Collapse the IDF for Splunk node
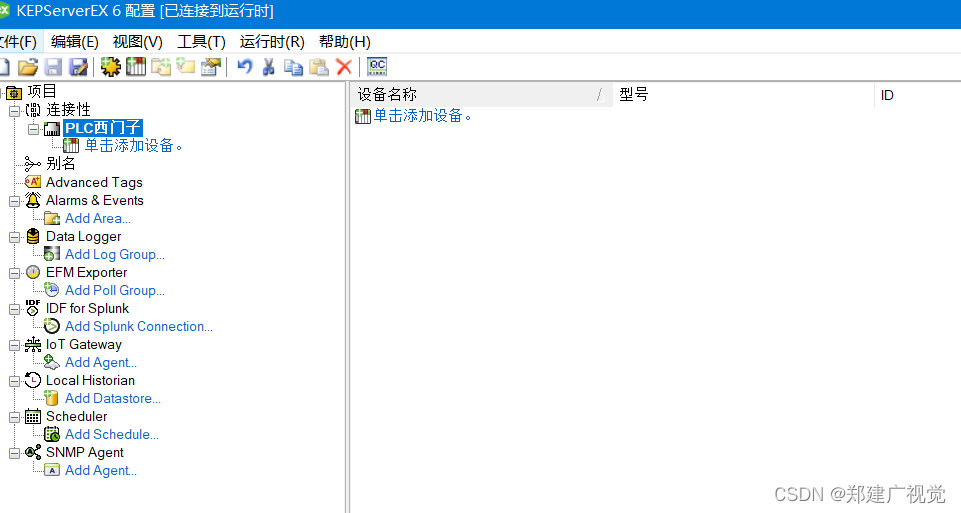The height and width of the screenshot is (513, 961). coord(15,309)
